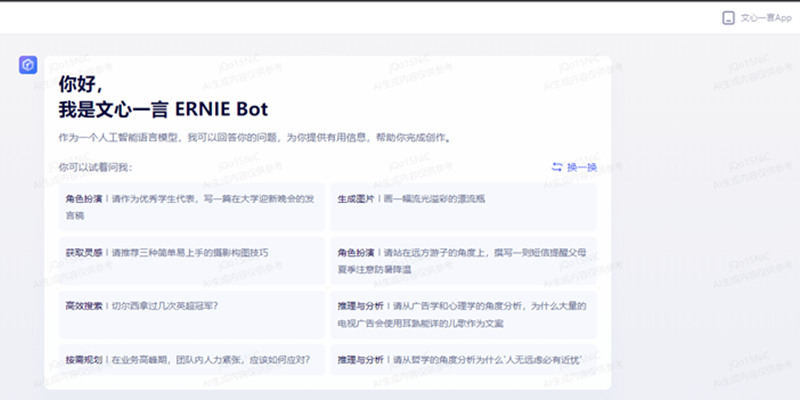Image resolution: width=800 pixels, height=400 pixels.
Task: Open the 广告学和心理学 analysis prompt
Action: point(463,314)
